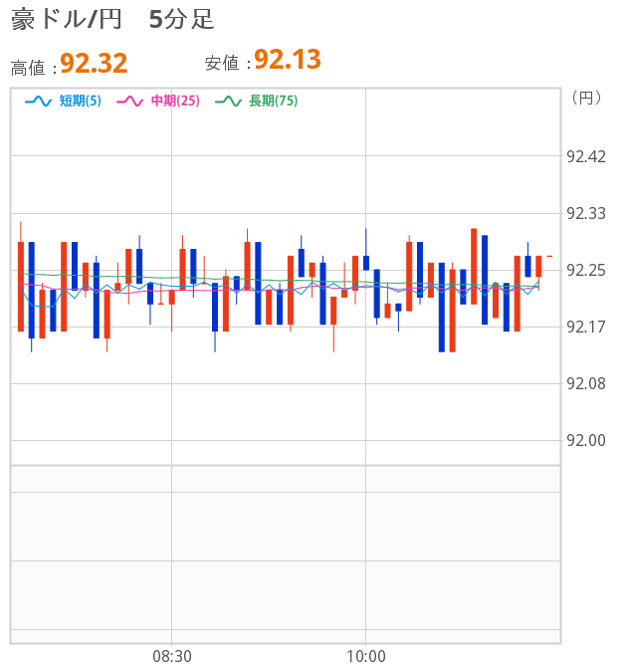The height and width of the screenshot is (672, 627).
Task: Toggle the 短期(5) moving average label
Action: coord(80,101)
